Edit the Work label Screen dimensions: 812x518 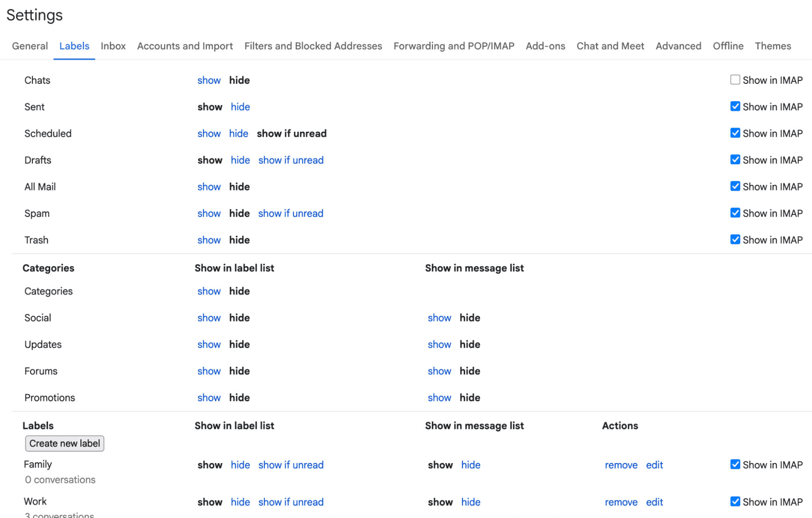[654, 501]
